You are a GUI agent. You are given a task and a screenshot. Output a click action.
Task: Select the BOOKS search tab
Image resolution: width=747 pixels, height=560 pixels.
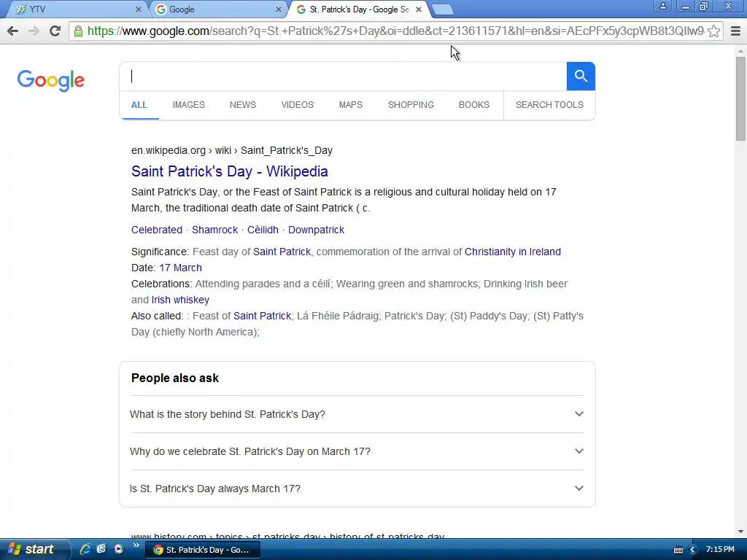[474, 105]
